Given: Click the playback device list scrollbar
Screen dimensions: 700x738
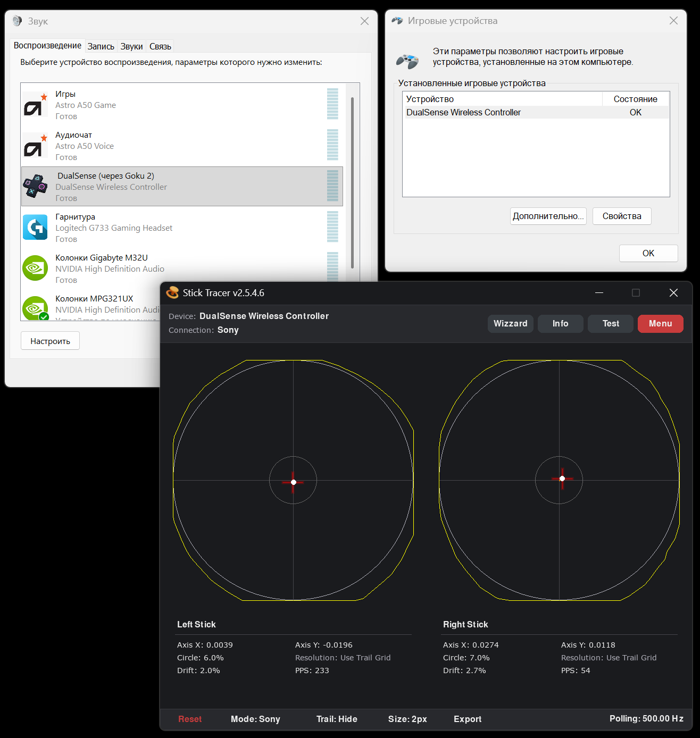Looking at the screenshot, I should tap(352, 183).
